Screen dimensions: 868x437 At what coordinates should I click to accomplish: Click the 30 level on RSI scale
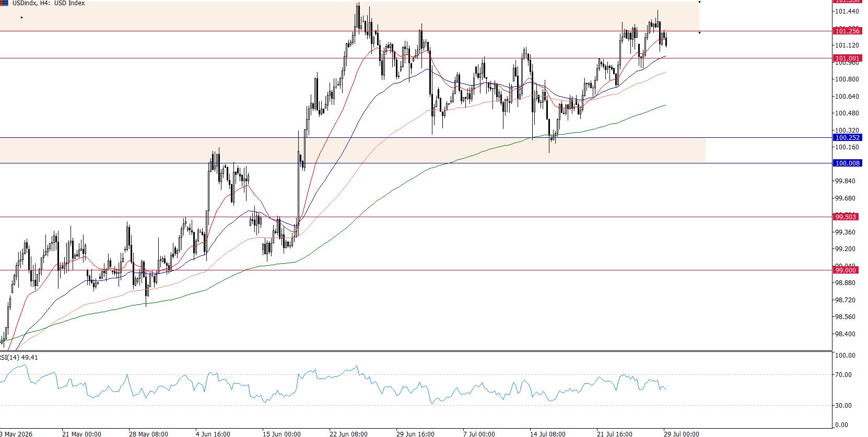[x=844, y=405]
